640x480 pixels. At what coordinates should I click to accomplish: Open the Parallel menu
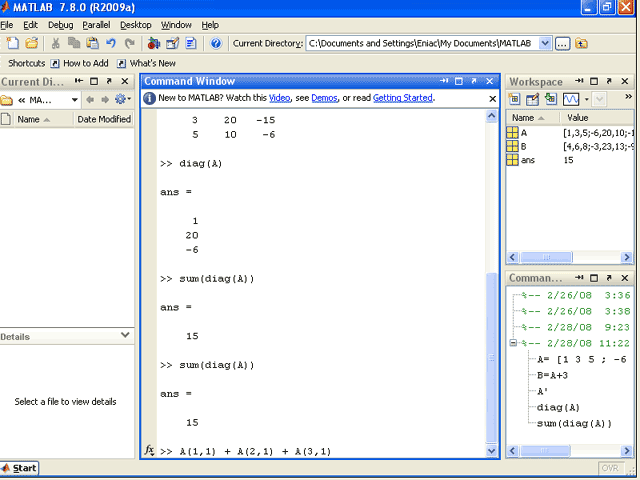click(x=96, y=24)
